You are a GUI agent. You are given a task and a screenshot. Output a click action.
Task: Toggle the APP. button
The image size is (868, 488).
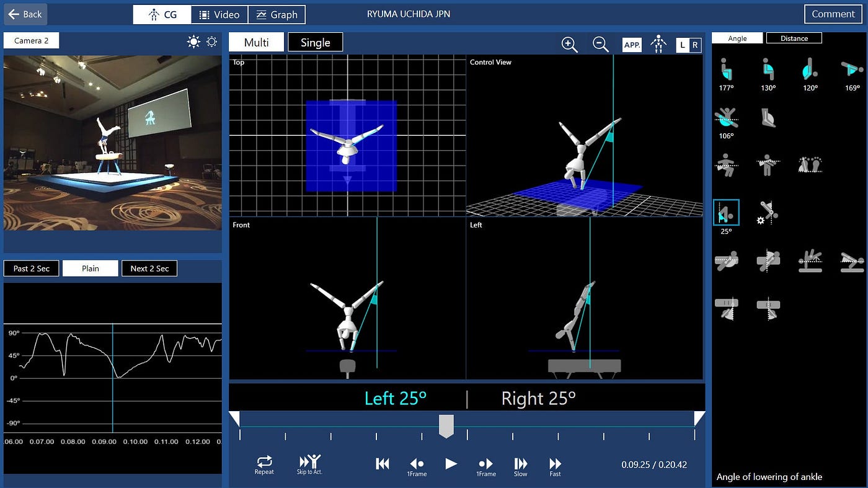[x=632, y=45]
